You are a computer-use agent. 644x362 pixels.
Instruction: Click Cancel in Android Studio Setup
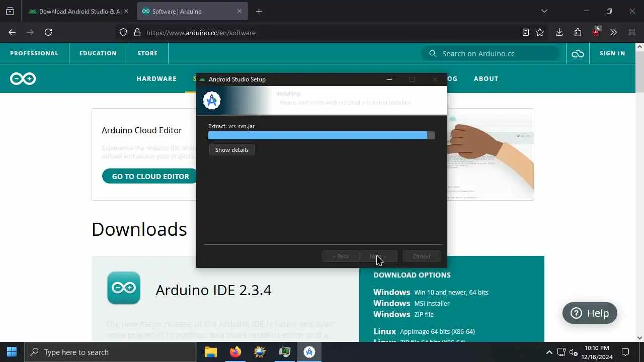click(422, 256)
